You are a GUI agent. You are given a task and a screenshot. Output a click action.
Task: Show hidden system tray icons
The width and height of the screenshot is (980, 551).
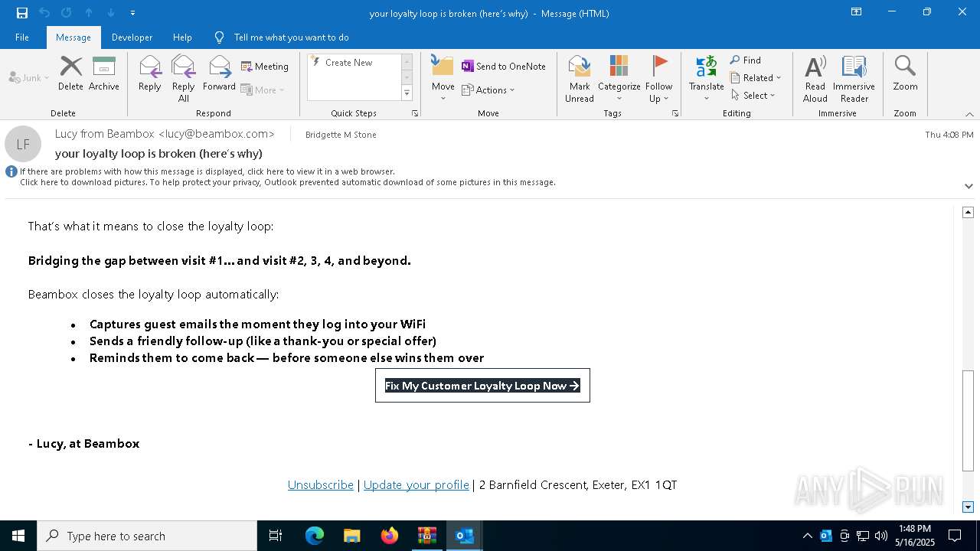(x=807, y=536)
